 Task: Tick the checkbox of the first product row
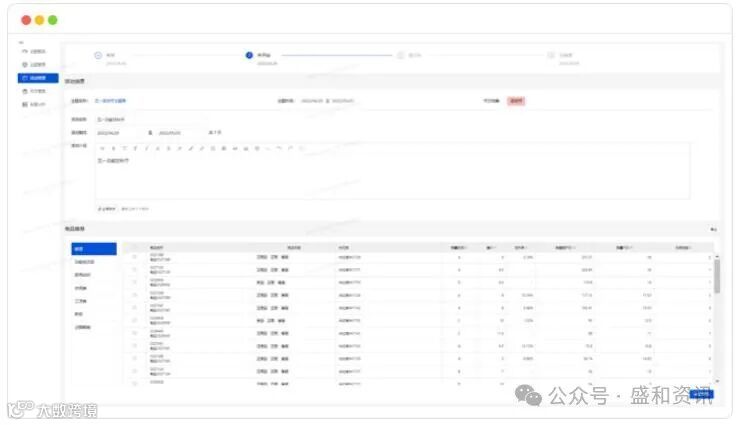[x=135, y=257]
